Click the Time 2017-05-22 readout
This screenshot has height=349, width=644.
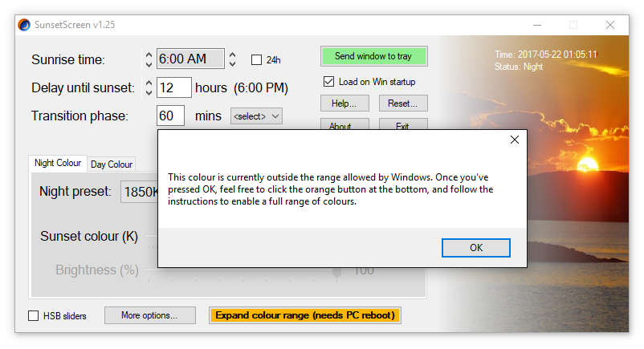click(546, 55)
